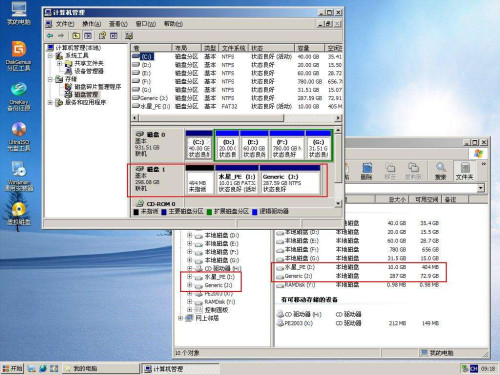500x375 pixels.
Task: Switch to 我的电脑 taskbar button
Action: click(100, 368)
